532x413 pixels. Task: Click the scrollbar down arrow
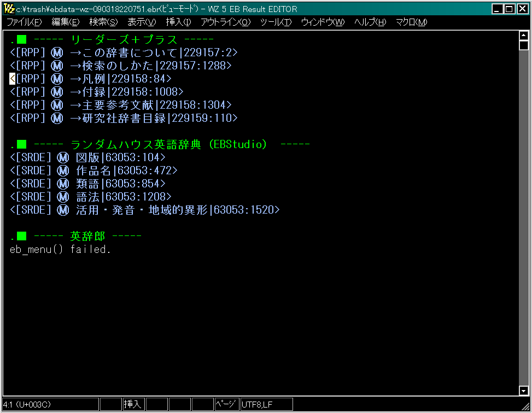click(x=523, y=391)
